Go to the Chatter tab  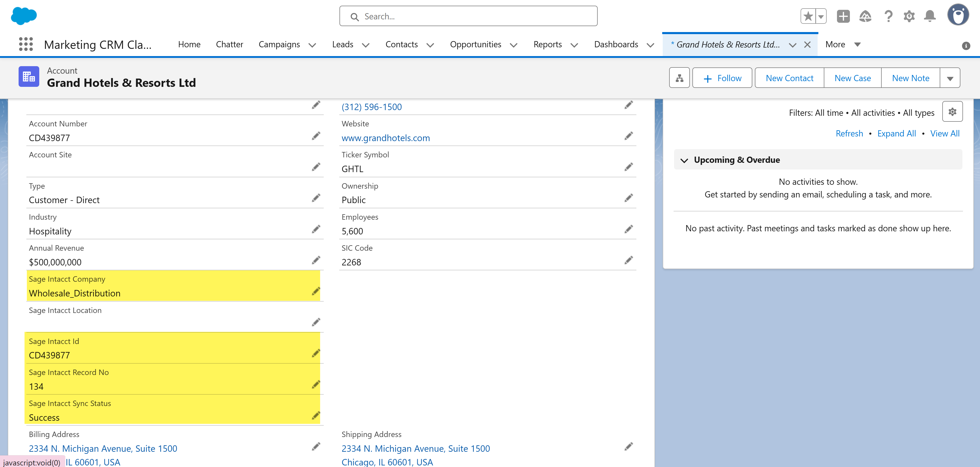[230, 44]
